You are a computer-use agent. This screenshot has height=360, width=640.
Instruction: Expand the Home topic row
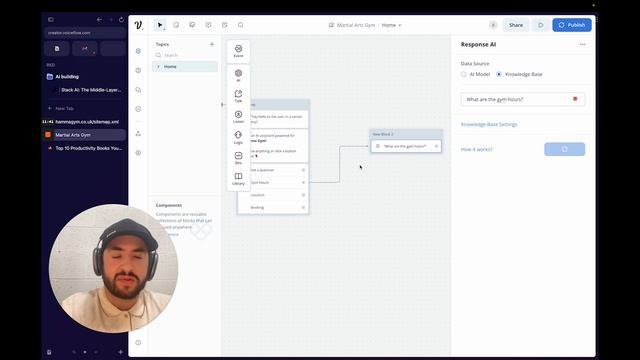point(158,67)
